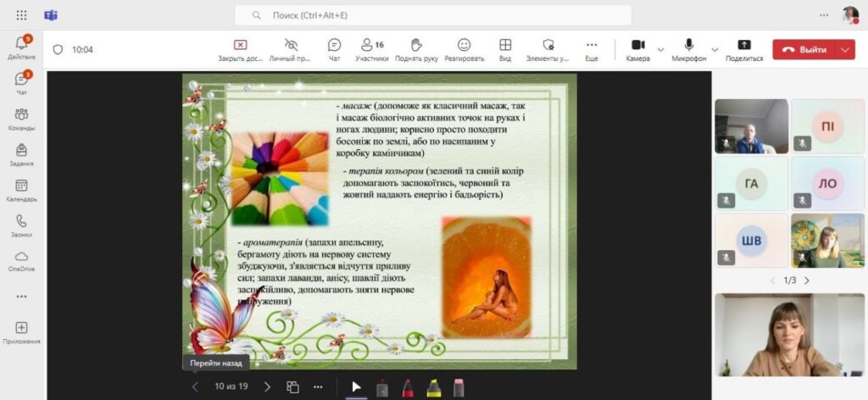Expand the microphone options dropdown arrow
868x400 pixels.
point(715,49)
